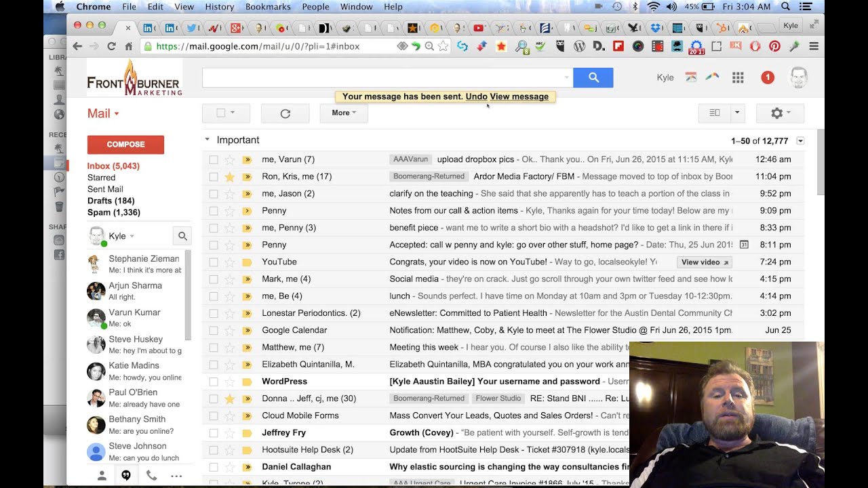Open the select-all checkbox dropdown
The image size is (868, 488).
pyautogui.click(x=233, y=113)
